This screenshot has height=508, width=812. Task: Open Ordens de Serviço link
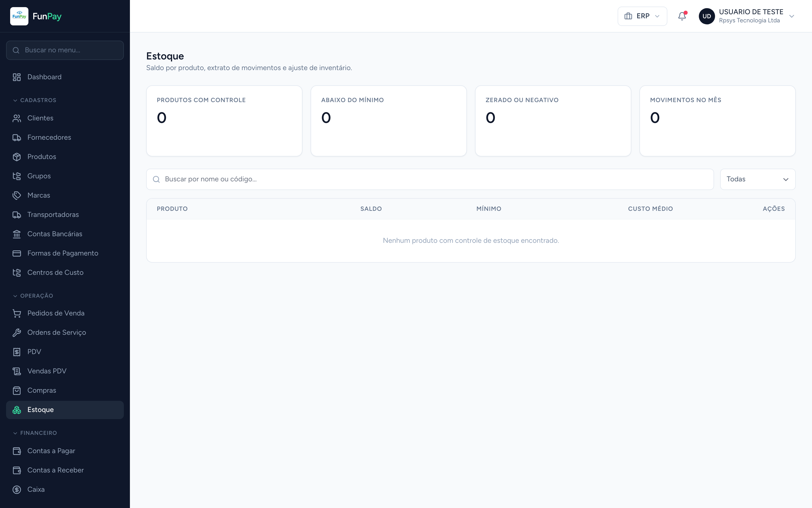pyautogui.click(x=65, y=333)
